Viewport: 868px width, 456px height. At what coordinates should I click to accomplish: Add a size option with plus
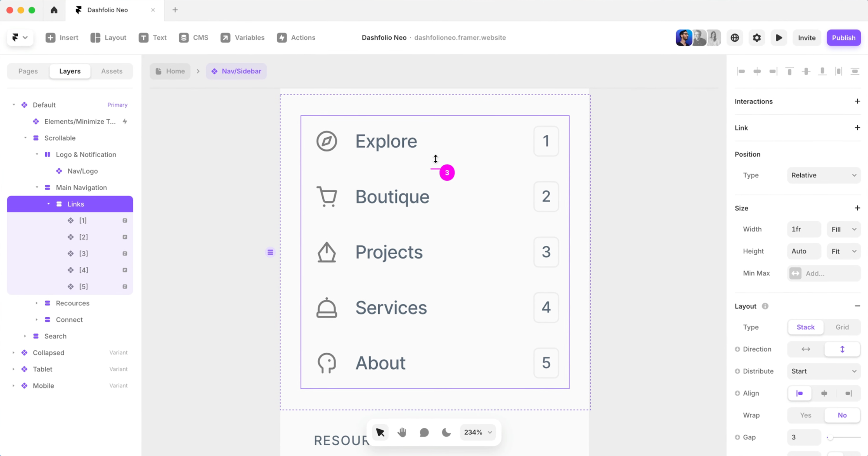(x=857, y=208)
